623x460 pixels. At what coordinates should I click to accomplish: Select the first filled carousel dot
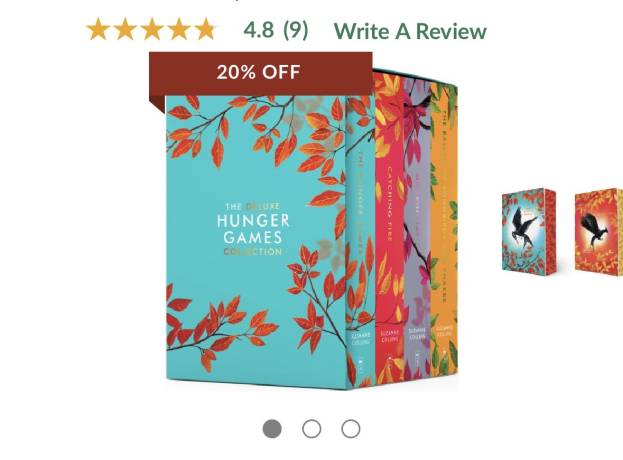(x=272, y=429)
